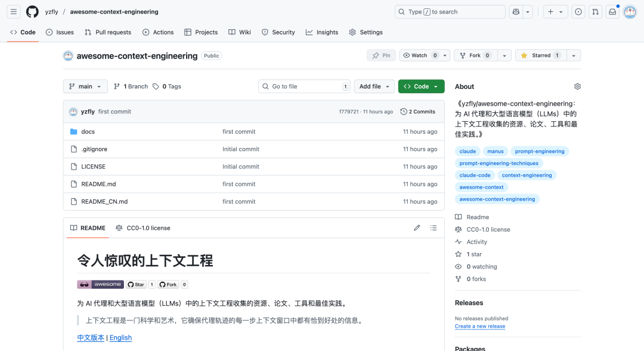View the 0 Tags link

pyautogui.click(x=167, y=87)
